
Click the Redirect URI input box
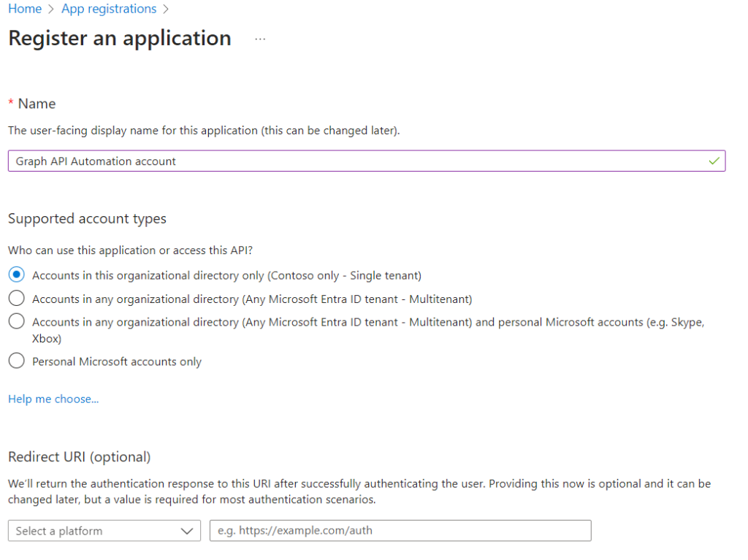pos(400,531)
